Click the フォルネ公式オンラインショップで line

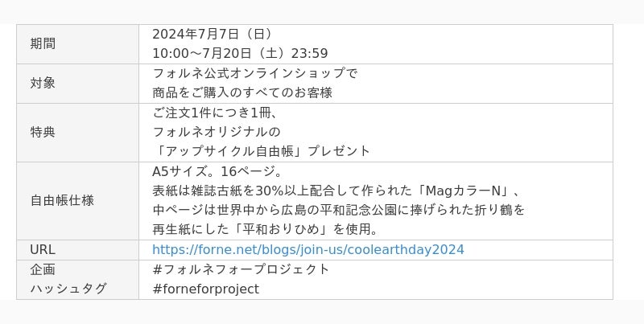point(254,73)
